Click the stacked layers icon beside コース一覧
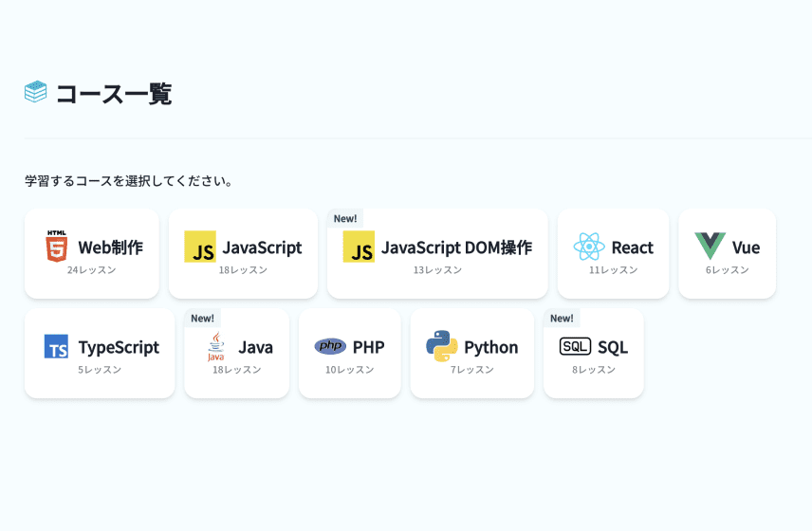The height and width of the screenshot is (531, 812). click(36, 92)
